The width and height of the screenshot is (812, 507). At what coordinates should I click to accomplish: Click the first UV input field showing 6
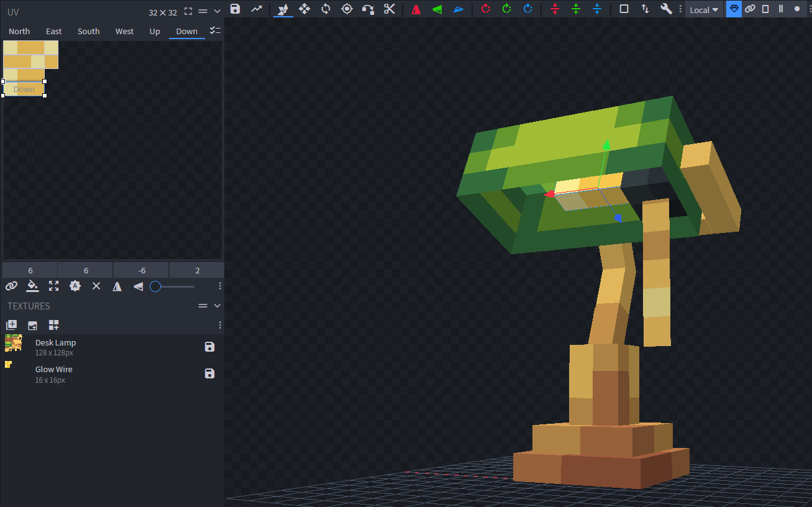point(30,270)
